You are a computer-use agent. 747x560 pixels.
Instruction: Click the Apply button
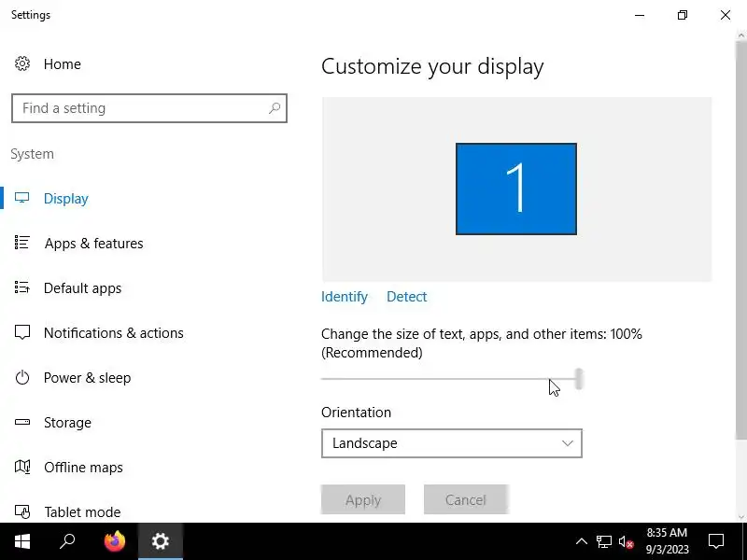pos(363,499)
